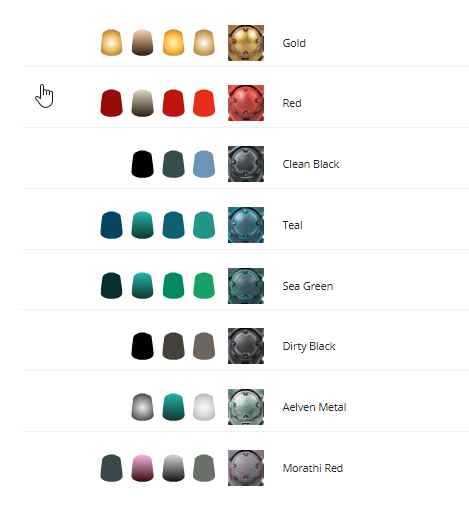
Task: Select the pink shade pot in Morathi Red row
Action: coord(142,468)
